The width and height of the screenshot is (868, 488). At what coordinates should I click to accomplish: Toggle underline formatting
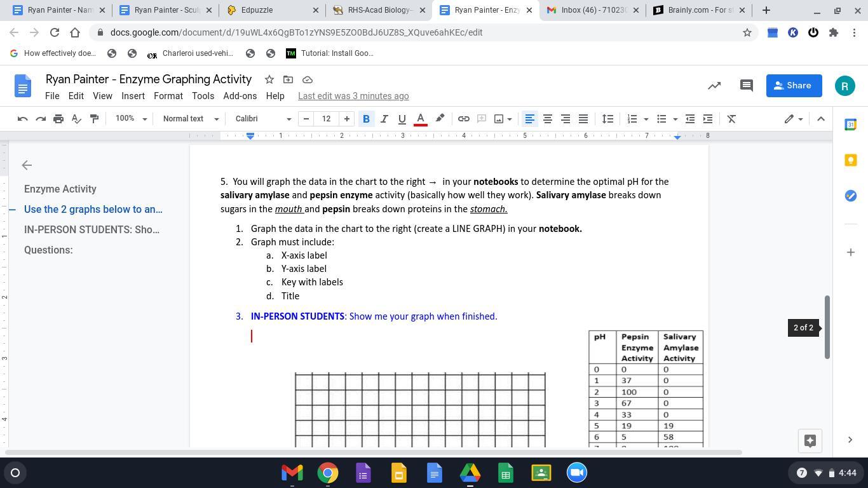pos(402,119)
